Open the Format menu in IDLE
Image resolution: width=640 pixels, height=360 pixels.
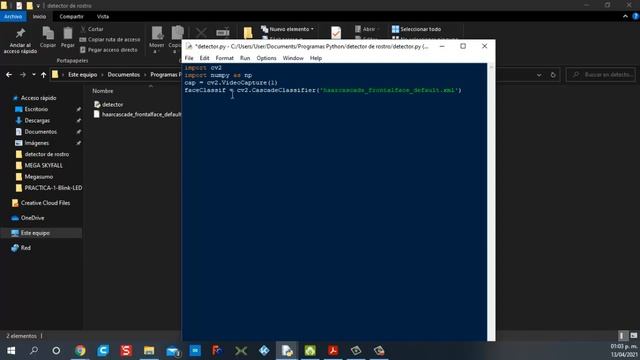pyautogui.click(x=224, y=58)
